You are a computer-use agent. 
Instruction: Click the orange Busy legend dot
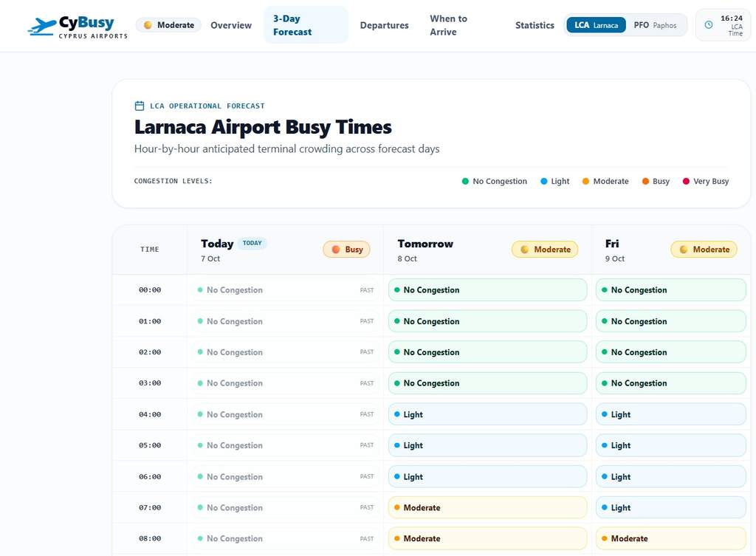pyautogui.click(x=645, y=182)
